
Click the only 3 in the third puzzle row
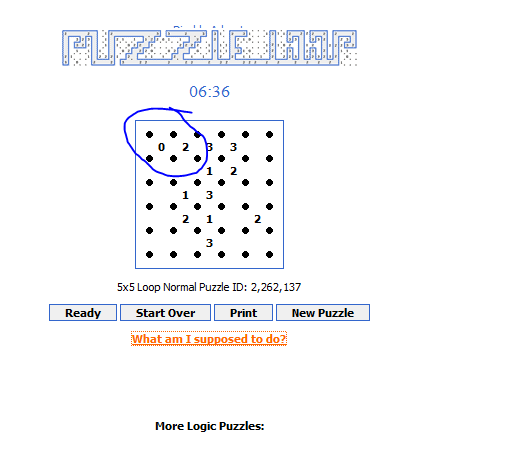pyautogui.click(x=209, y=195)
